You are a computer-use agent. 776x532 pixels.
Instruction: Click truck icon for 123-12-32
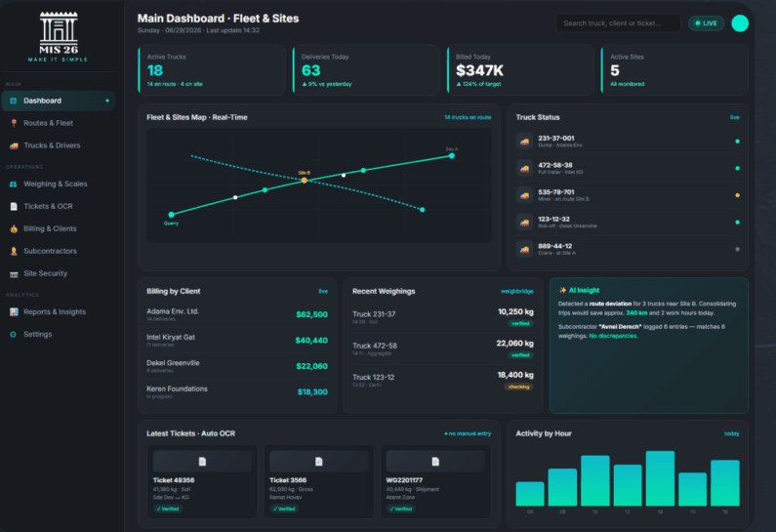[x=524, y=223]
